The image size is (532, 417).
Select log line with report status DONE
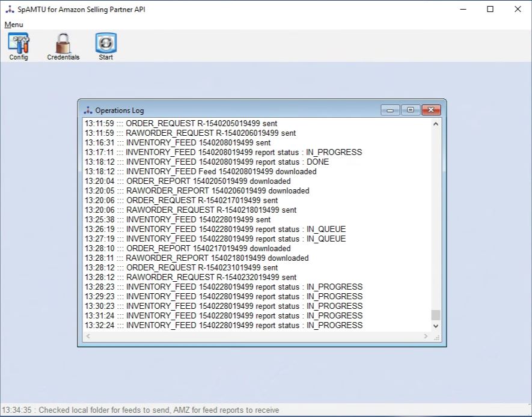207,162
